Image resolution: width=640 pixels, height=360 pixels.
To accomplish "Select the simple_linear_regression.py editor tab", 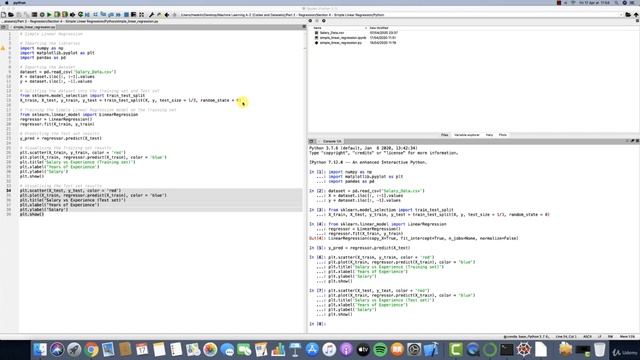I will [x=33, y=27].
